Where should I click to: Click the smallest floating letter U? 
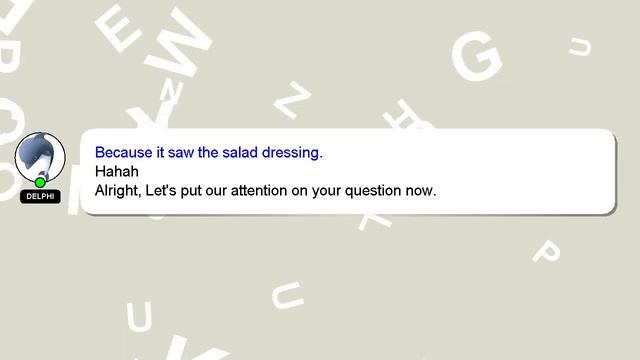coord(580,46)
